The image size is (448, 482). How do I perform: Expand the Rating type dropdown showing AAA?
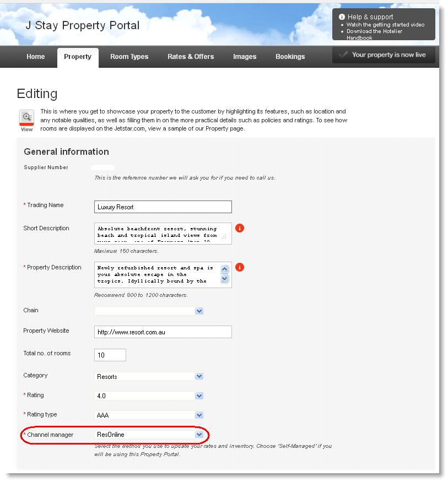149,415
